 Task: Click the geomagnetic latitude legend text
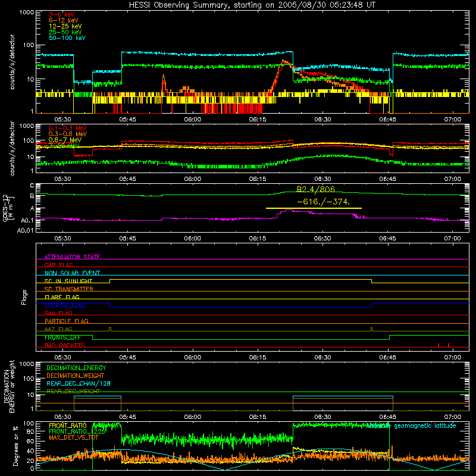pyautogui.click(x=411, y=426)
